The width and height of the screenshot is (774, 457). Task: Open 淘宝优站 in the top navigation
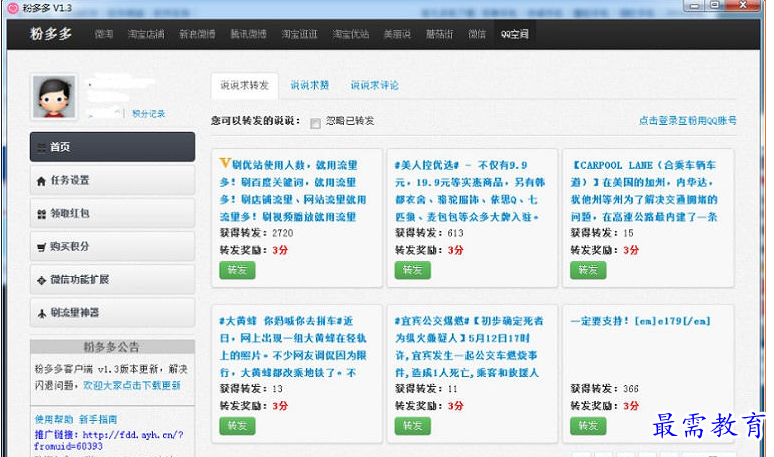pyautogui.click(x=351, y=34)
